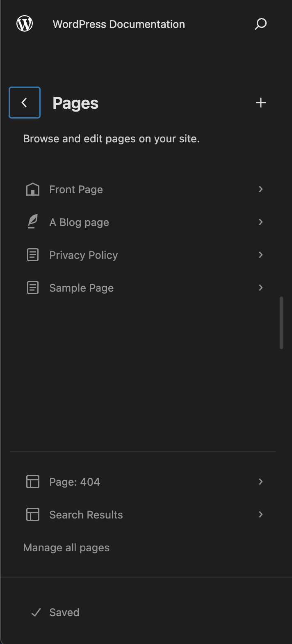This screenshot has height=644, width=292.
Task: Select the leaf icon next to A Blog page
Action: coord(32,222)
